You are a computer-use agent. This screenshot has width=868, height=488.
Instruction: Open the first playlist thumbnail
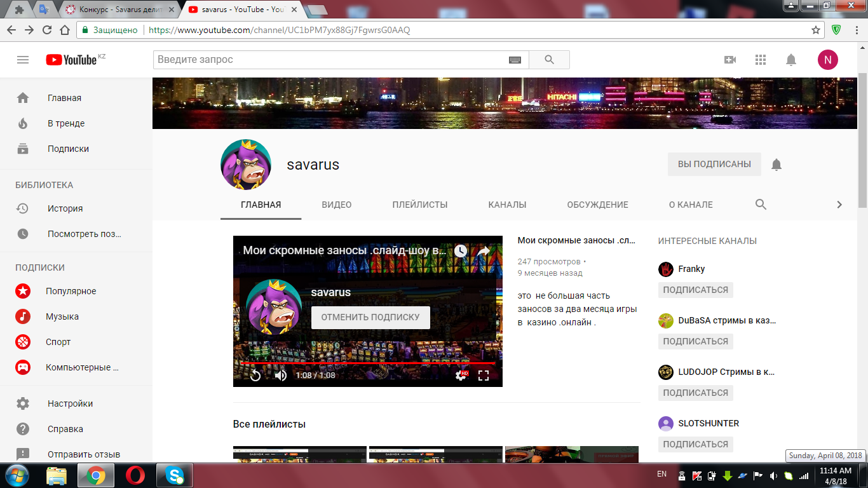tap(300, 454)
